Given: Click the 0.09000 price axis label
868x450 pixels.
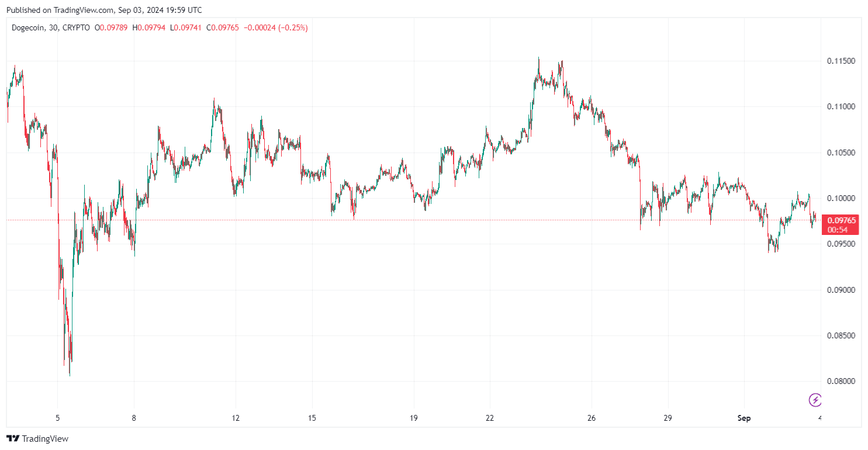Looking at the screenshot, I should pos(841,290).
